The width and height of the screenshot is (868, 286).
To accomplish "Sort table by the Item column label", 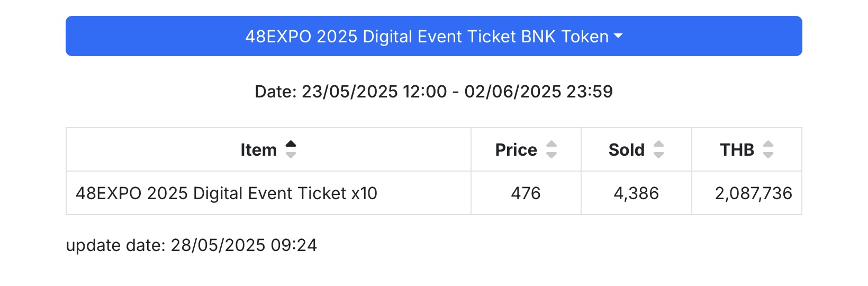I will coord(259,150).
